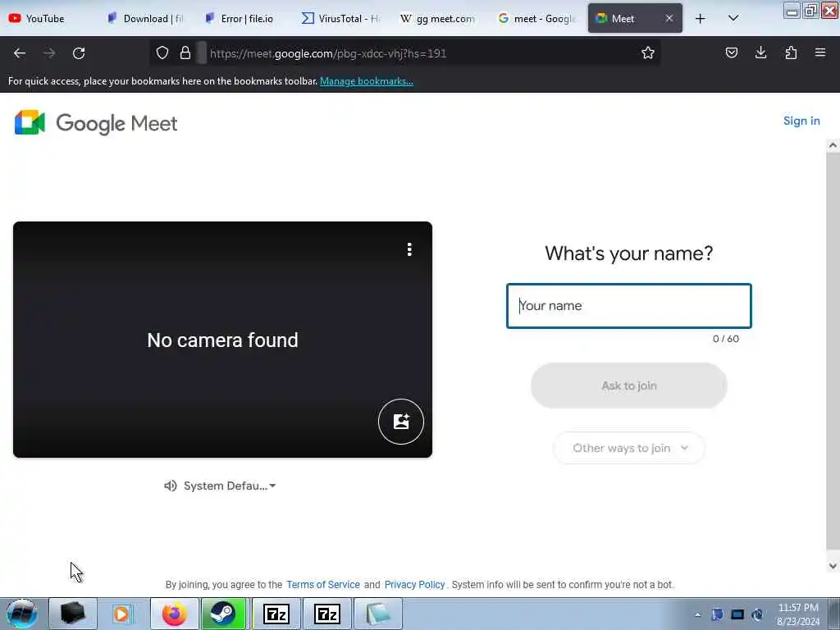Screen dimensions: 840x630
Task: Click network icon in system tray
Action: point(737,614)
